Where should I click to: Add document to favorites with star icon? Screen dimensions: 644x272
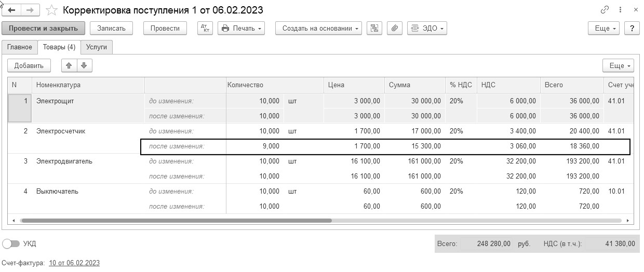tap(51, 10)
